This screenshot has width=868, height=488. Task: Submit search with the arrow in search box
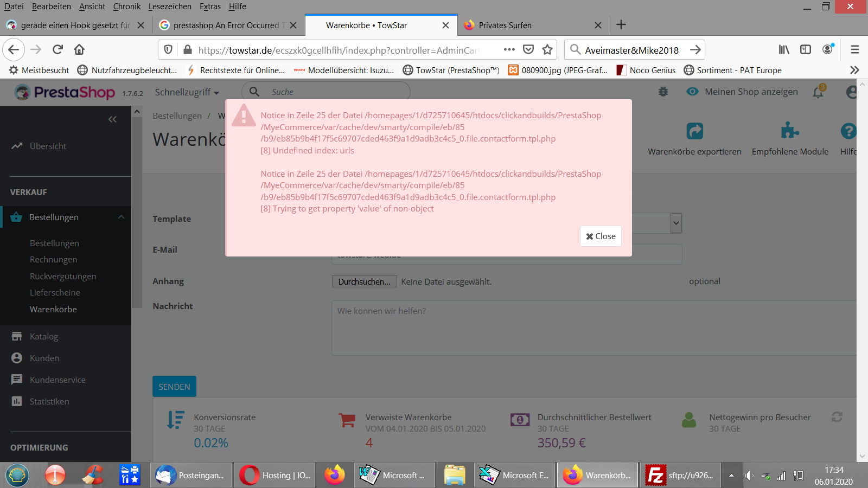click(695, 50)
